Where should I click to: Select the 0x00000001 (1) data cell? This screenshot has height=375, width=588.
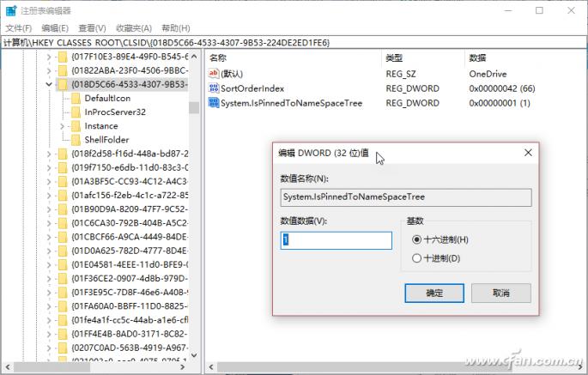pyautogui.click(x=500, y=103)
